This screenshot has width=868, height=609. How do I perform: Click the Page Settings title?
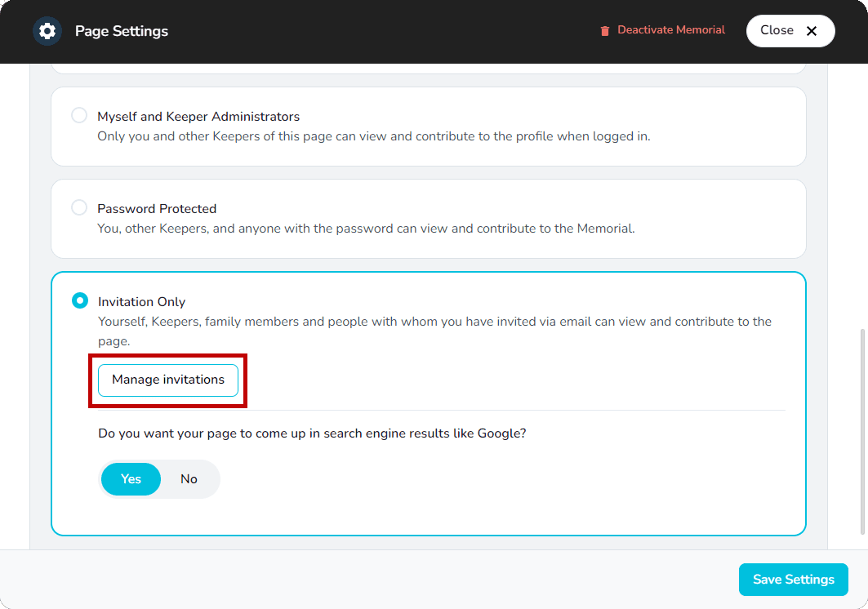pyautogui.click(x=120, y=31)
